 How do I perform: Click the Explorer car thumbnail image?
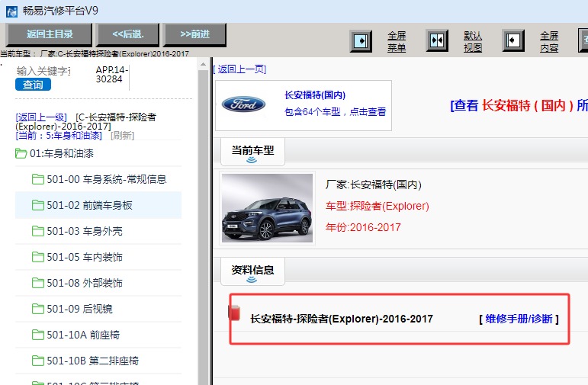coord(267,208)
